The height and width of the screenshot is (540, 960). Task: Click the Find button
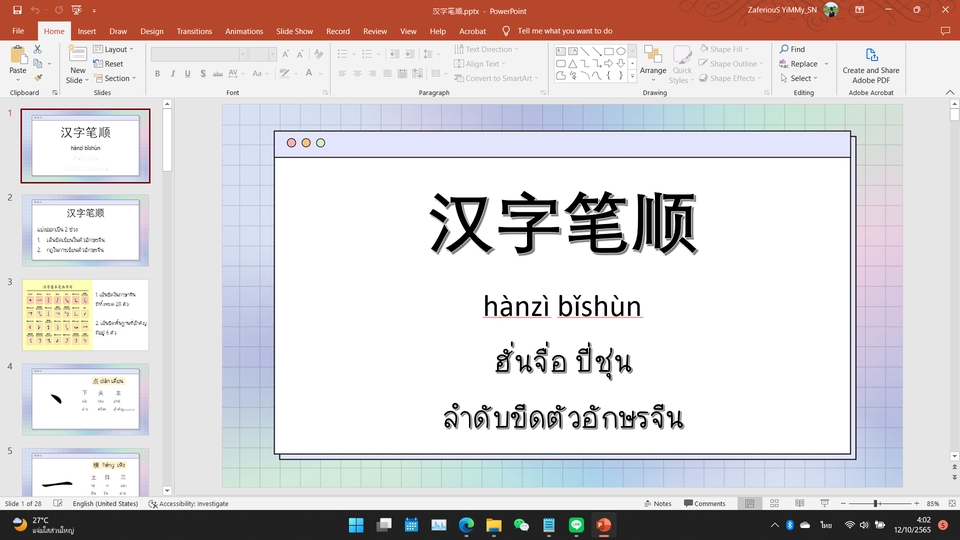(x=792, y=49)
